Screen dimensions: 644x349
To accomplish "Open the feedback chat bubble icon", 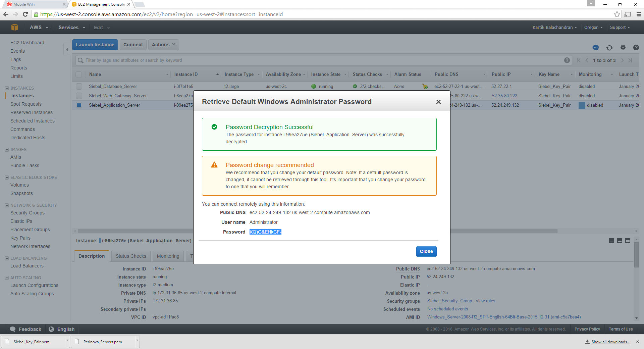I will [596, 48].
